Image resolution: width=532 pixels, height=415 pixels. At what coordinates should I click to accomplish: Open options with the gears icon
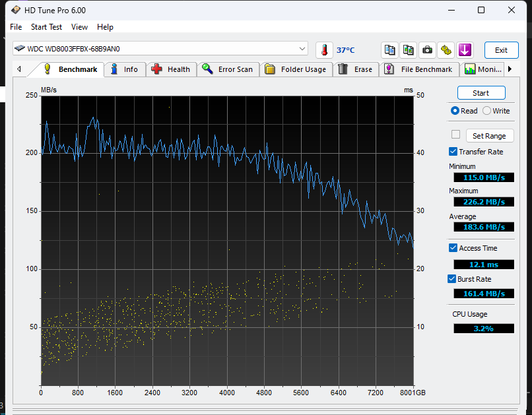point(446,50)
